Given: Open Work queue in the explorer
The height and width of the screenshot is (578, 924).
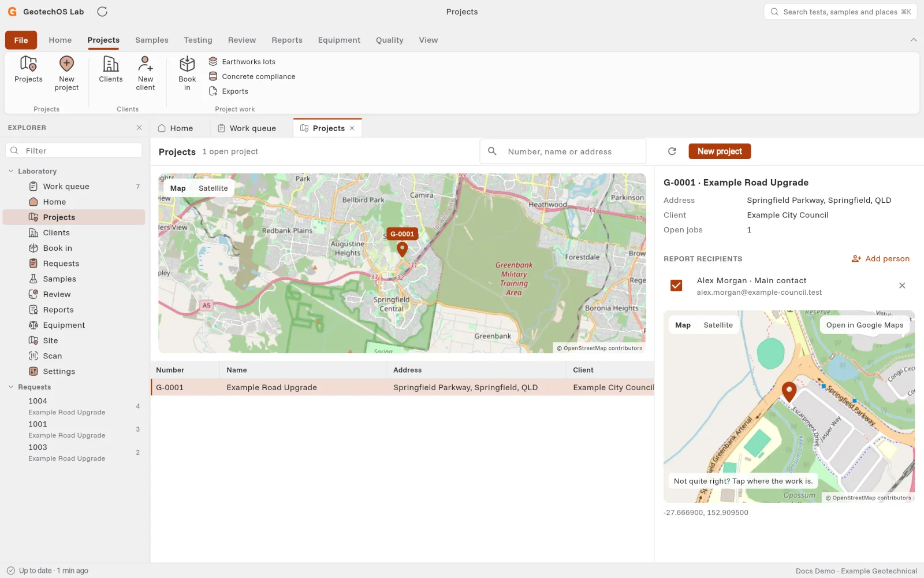Looking at the screenshot, I should pyautogui.click(x=74, y=186).
